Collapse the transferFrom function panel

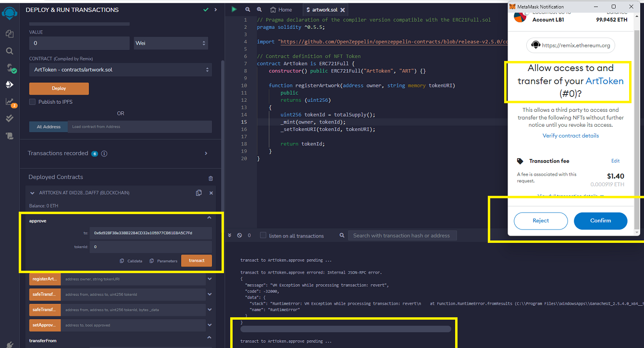[209, 338]
